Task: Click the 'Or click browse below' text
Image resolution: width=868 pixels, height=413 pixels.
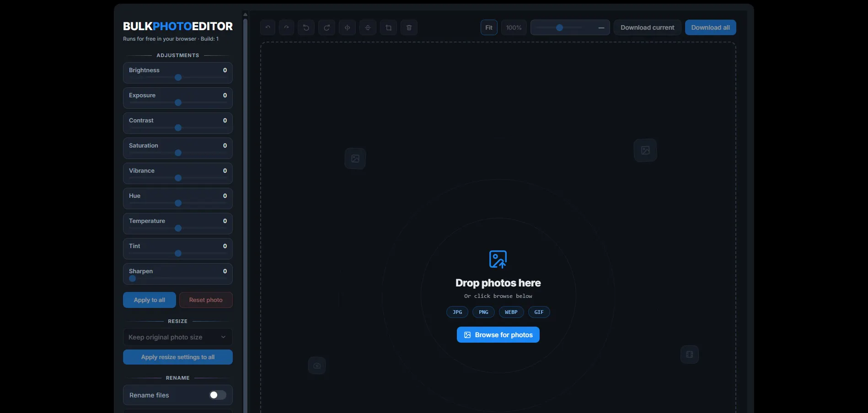Action: [498, 296]
